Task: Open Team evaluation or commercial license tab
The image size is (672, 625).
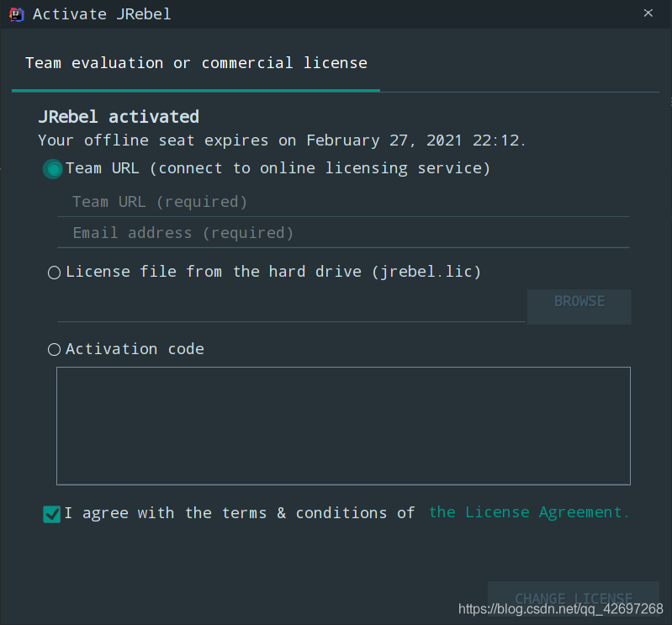Action: (x=196, y=63)
